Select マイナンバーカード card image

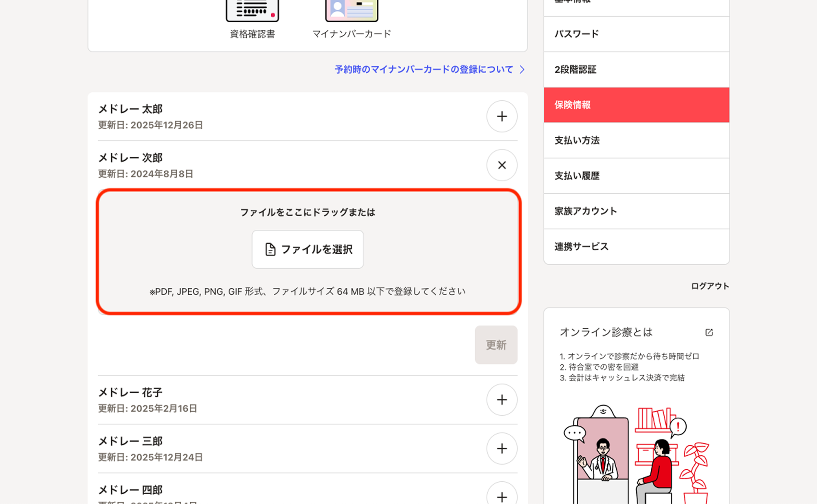352,10
